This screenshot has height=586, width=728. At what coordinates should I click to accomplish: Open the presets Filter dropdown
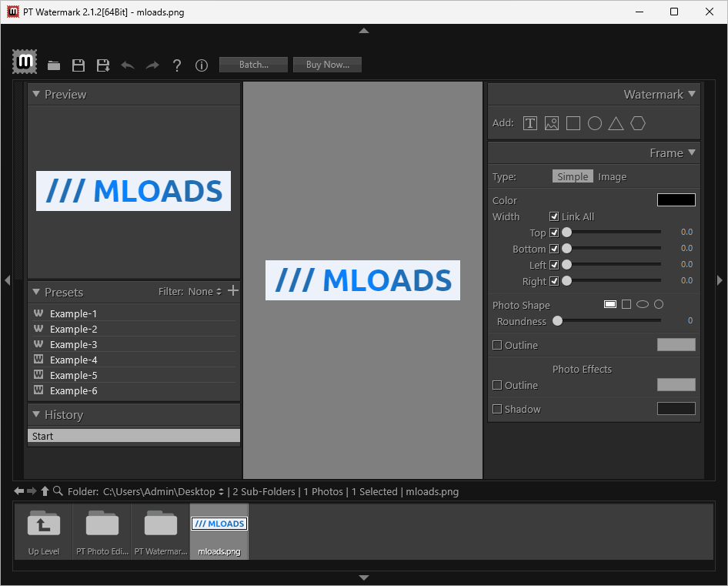[205, 292]
